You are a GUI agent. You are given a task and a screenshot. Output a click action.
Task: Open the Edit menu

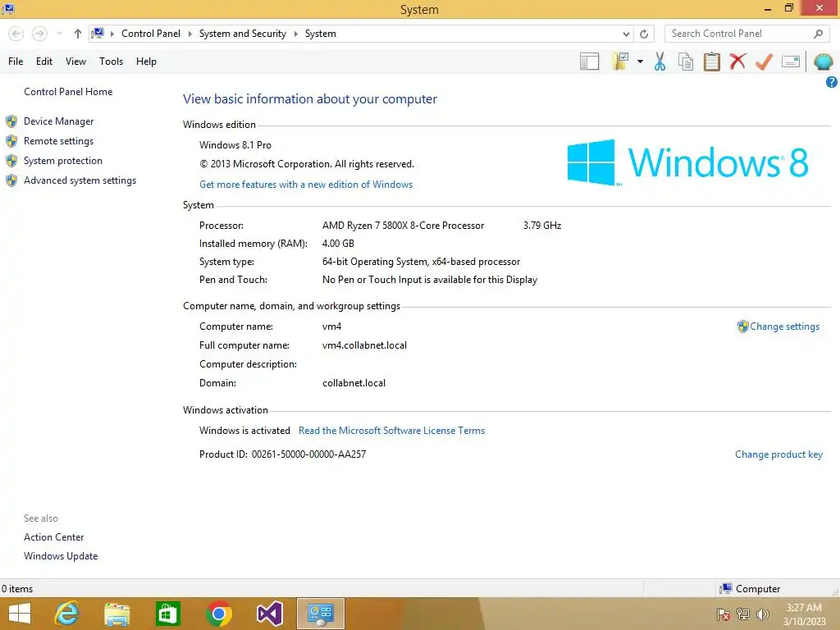coord(44,61)
